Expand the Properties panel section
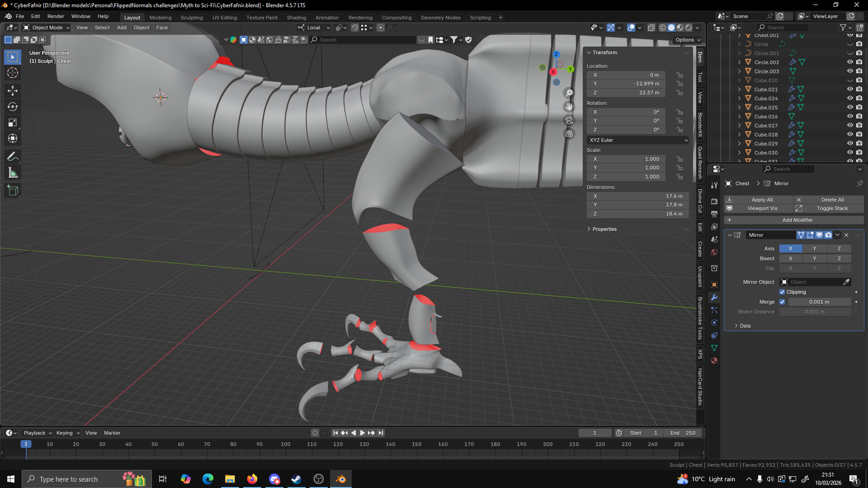 point(604,229)
